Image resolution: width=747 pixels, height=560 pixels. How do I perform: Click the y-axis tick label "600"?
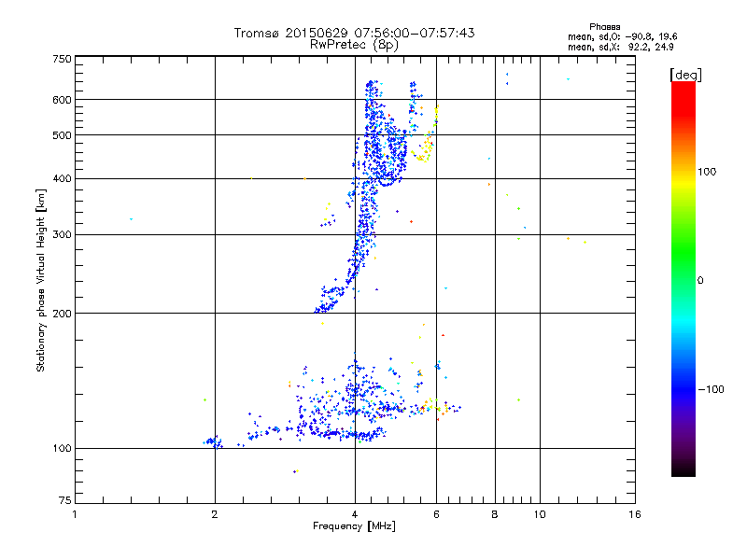62,100
